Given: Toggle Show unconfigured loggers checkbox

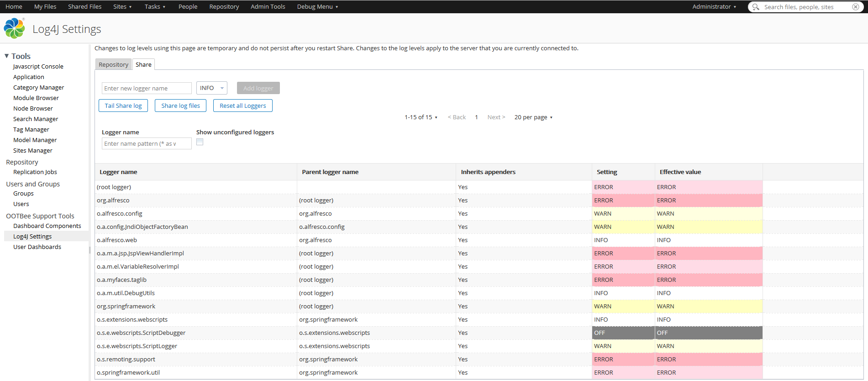Looking at the screenshot, I should coord(200,142).
